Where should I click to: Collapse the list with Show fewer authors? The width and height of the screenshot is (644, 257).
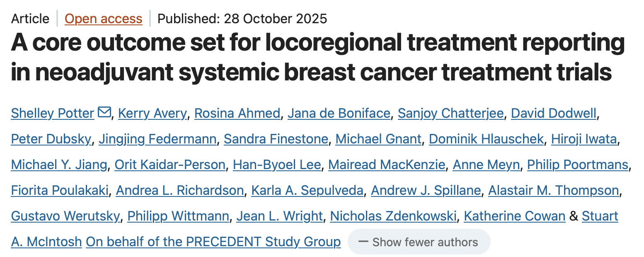tap(419, 242)
